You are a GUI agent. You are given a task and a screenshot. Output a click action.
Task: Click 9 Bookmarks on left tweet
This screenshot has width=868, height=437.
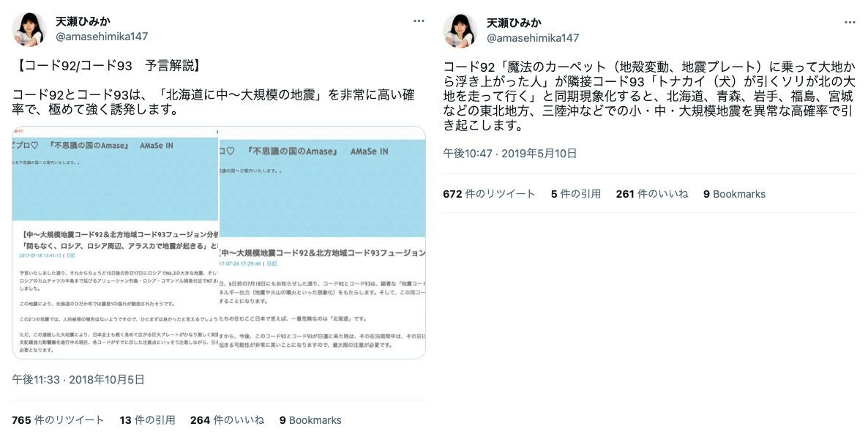310,420
